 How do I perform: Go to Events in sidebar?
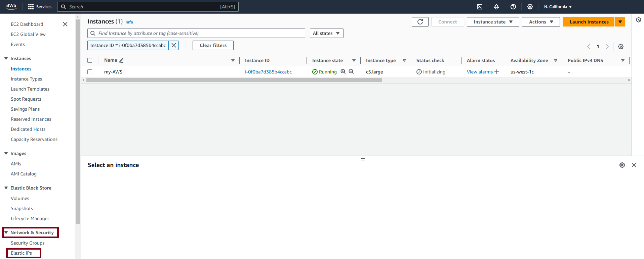coord(18,44)
